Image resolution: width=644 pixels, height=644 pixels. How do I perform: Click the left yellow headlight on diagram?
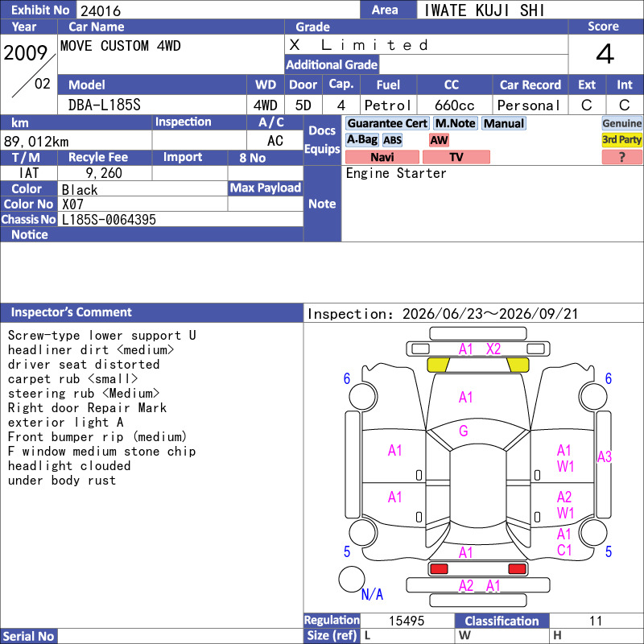[x=438, y=365]
